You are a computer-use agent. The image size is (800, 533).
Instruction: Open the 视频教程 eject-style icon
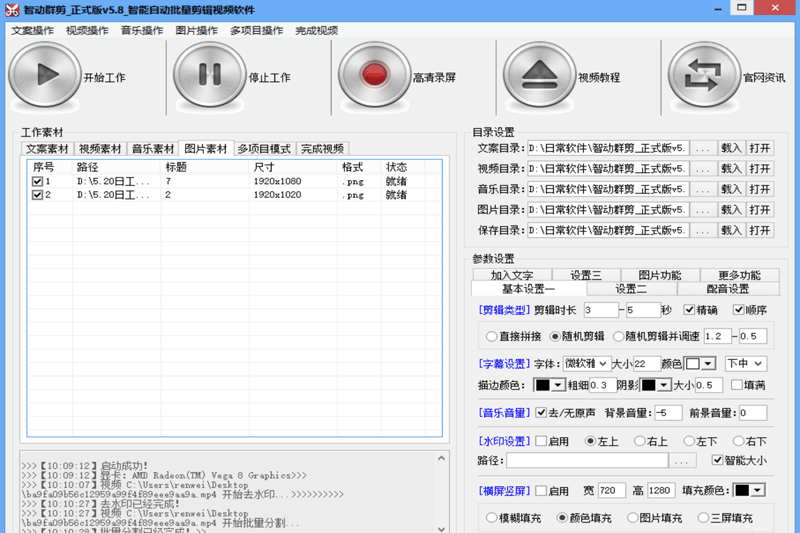538,76
